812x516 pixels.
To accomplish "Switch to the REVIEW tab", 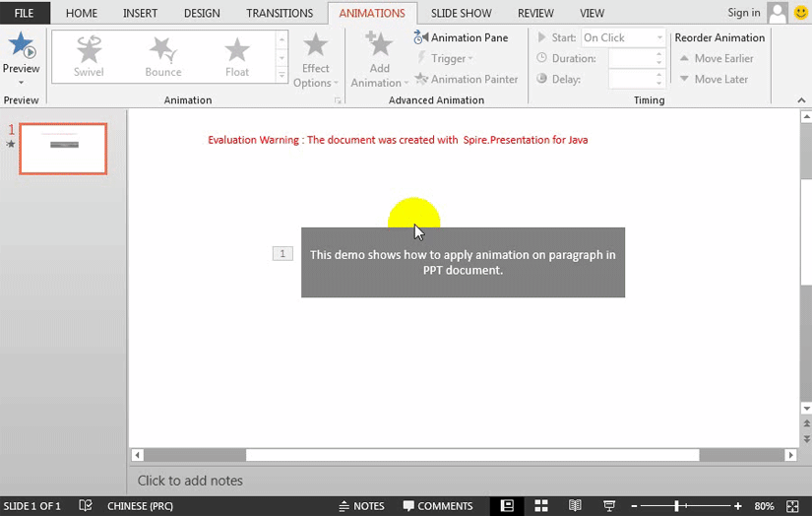I will point(535,13).
